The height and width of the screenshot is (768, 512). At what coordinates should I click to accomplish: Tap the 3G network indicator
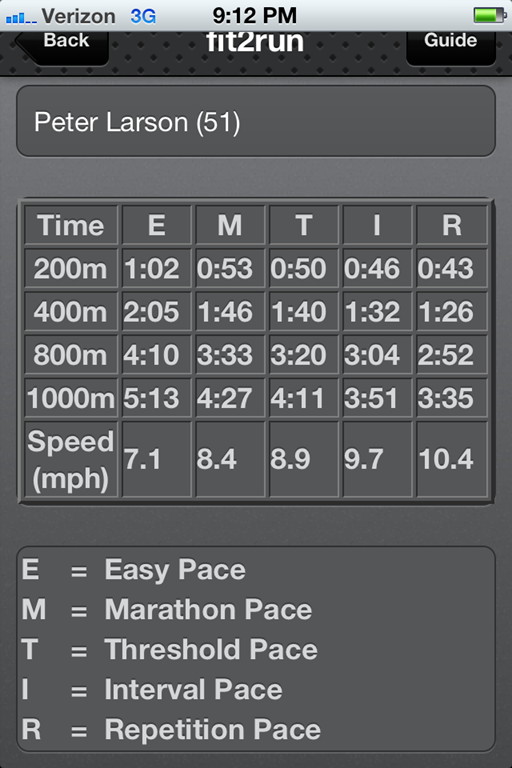coord(143,16)
